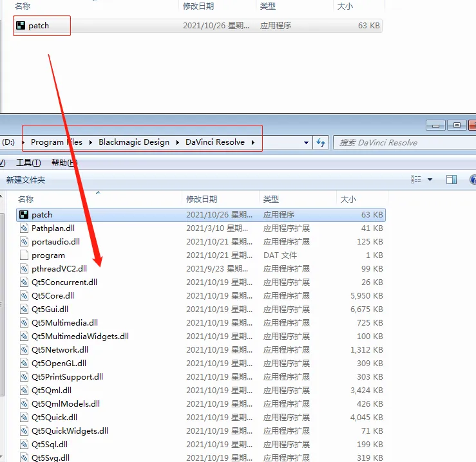Click the patch application icon in the upper window
This screenshot has width=476, height=462.
(21, 26)
